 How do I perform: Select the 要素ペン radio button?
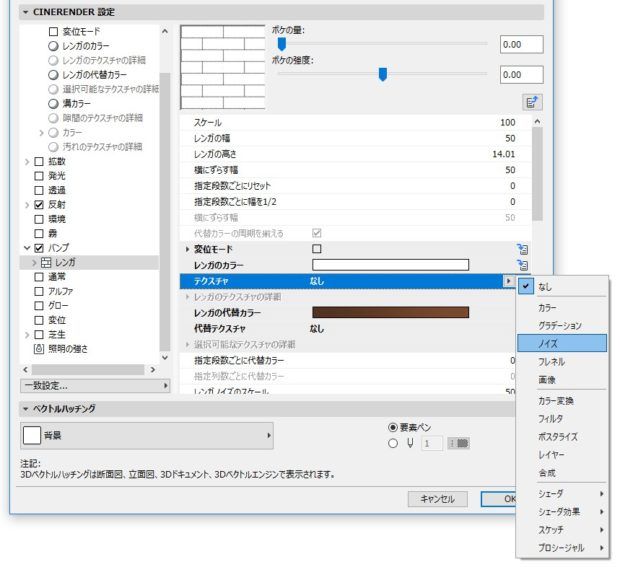click(x=393, y=427)
